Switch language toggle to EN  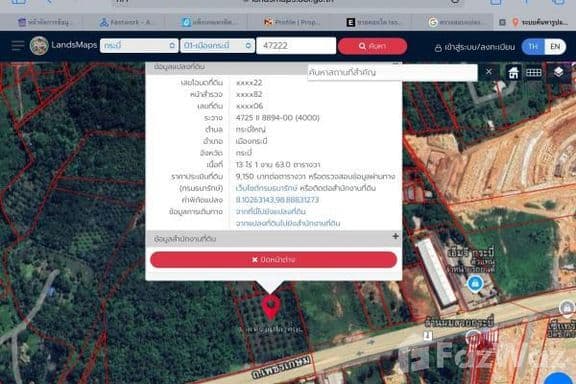555,47
